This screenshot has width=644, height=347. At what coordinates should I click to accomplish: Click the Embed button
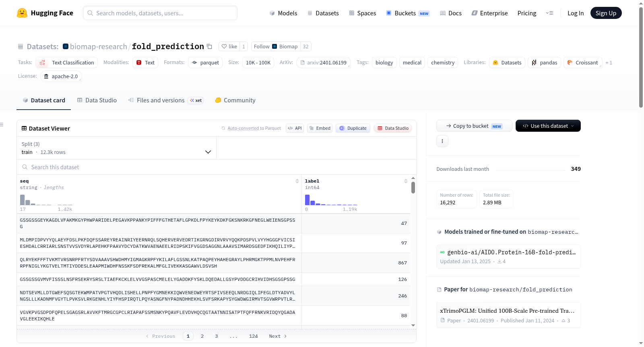pos(320,128)
